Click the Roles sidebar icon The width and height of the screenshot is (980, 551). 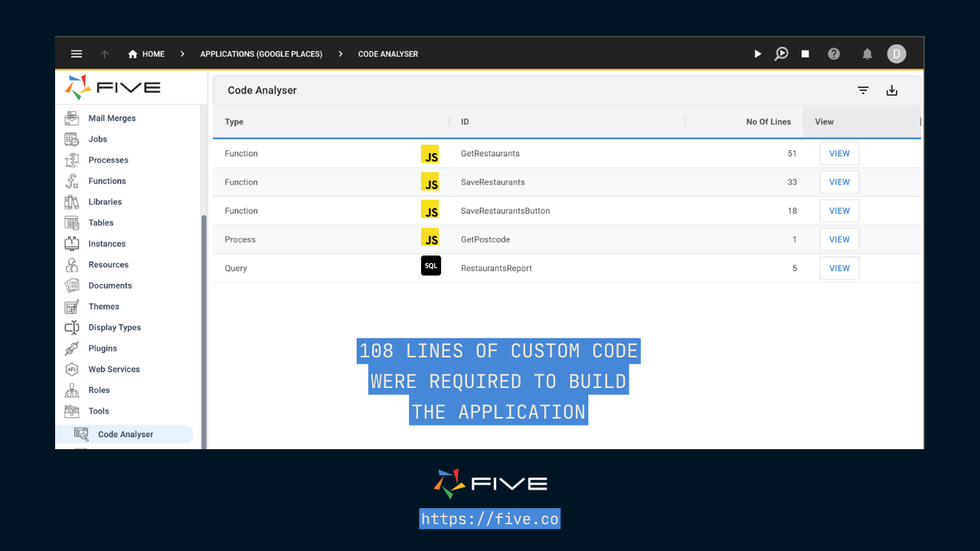click(x=72, y=390)
